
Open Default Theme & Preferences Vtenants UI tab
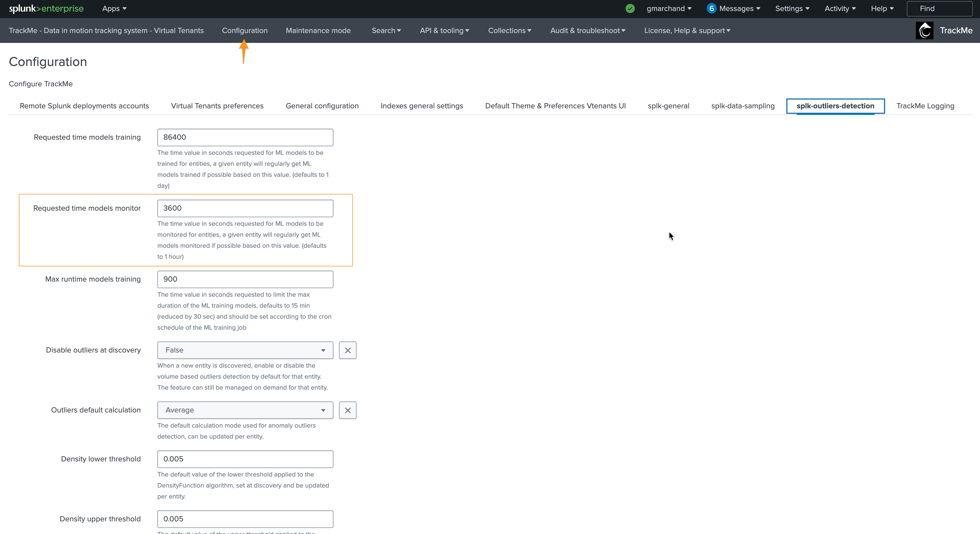tap(555, 106)
